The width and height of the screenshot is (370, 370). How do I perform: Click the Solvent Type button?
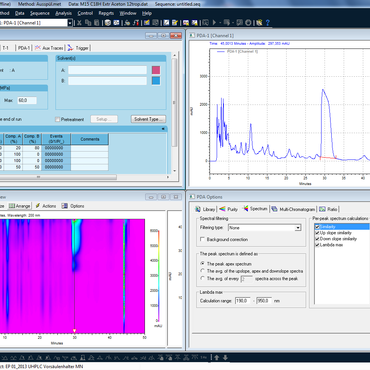click(x=148, y=119)
